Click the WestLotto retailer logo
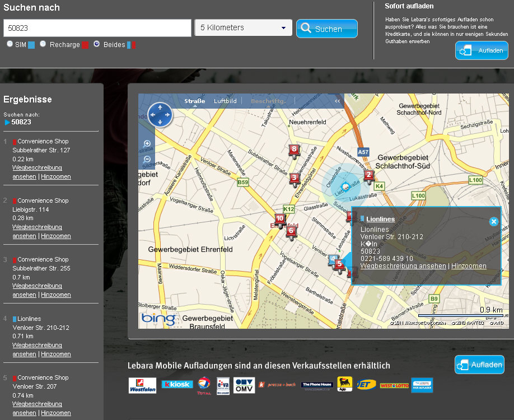This screenshot has height=420, width=514. coord(394,385)
